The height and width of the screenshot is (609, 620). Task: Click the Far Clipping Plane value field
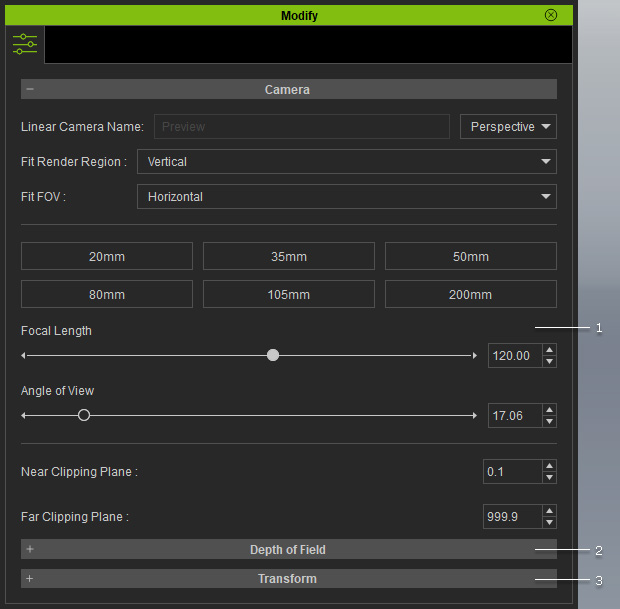point(512,516)
